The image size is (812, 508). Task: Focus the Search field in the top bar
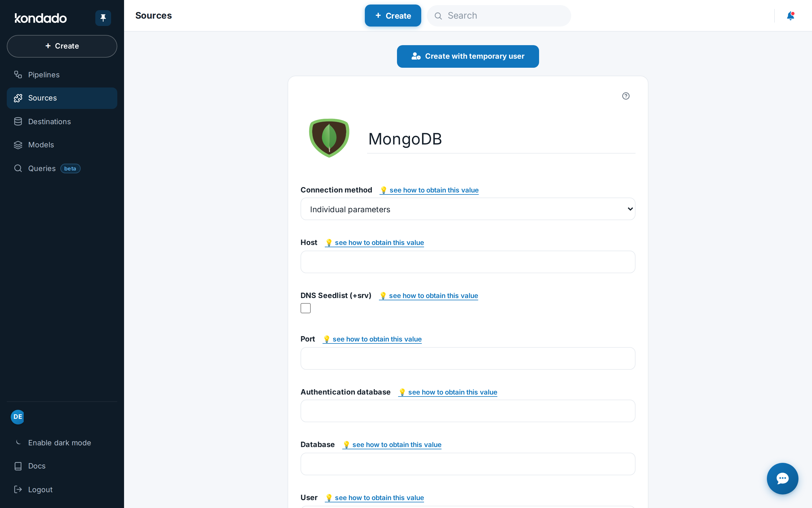coord(499,16)
